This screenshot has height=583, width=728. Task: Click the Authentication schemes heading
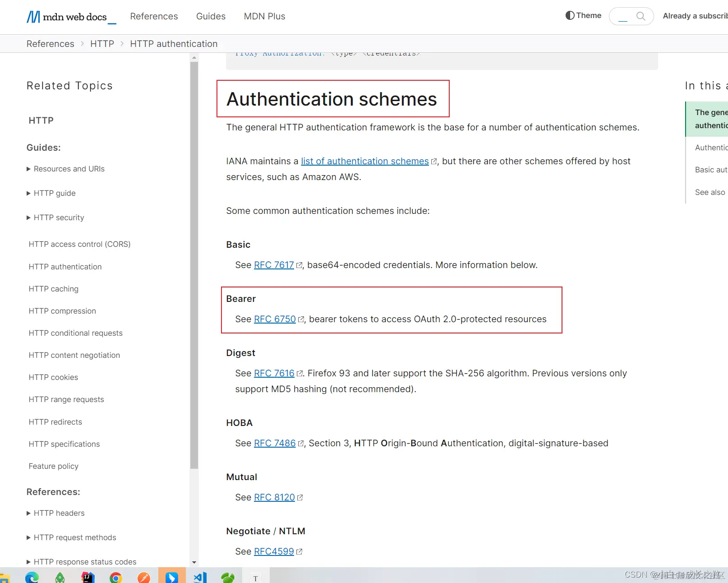coord(332,99)
